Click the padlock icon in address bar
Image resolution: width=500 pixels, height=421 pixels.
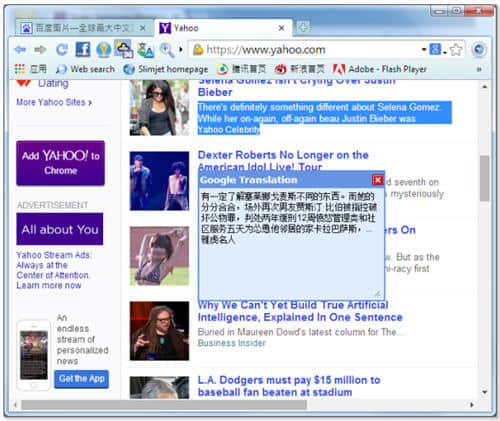pyautogui.click(x=198, y=50)
